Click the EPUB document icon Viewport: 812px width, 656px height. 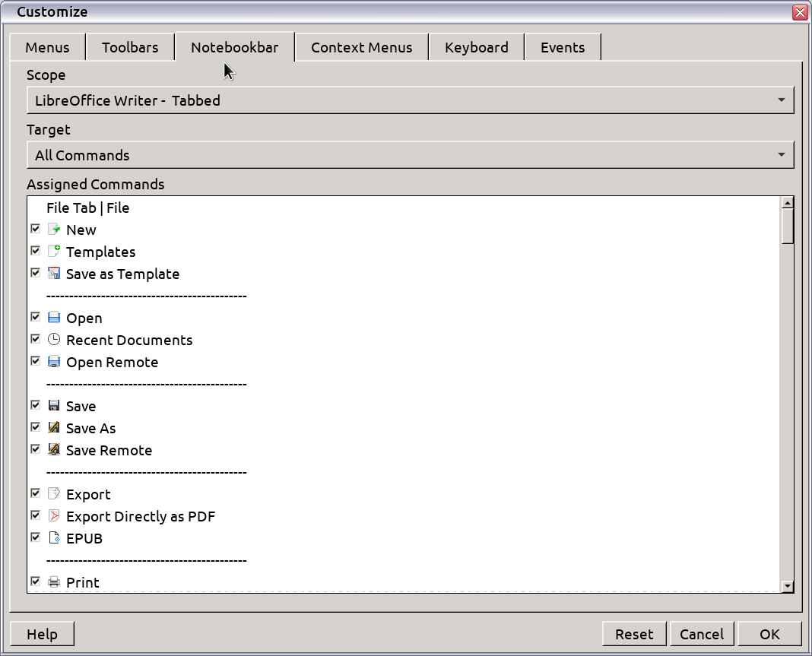(x=54, y=537)
